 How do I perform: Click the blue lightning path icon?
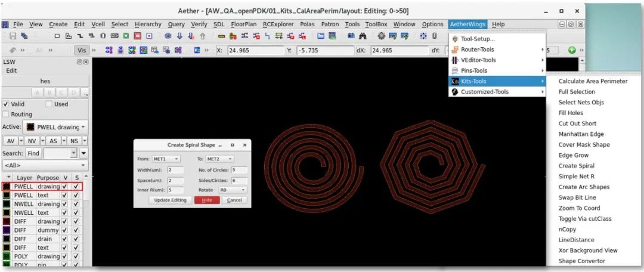(268, 36)
